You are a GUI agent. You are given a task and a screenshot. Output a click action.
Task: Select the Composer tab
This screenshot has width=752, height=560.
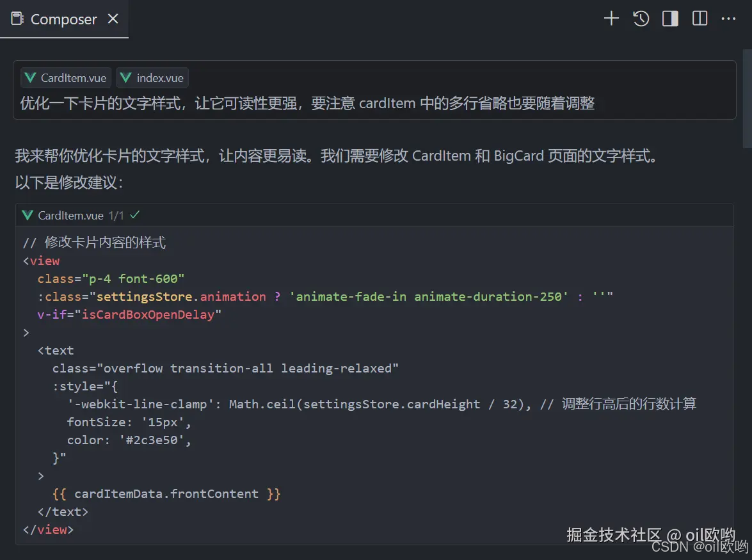(64, 19)
